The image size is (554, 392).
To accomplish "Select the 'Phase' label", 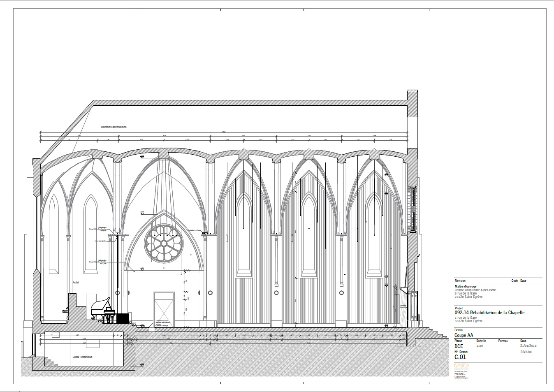I will click(458, 341).
